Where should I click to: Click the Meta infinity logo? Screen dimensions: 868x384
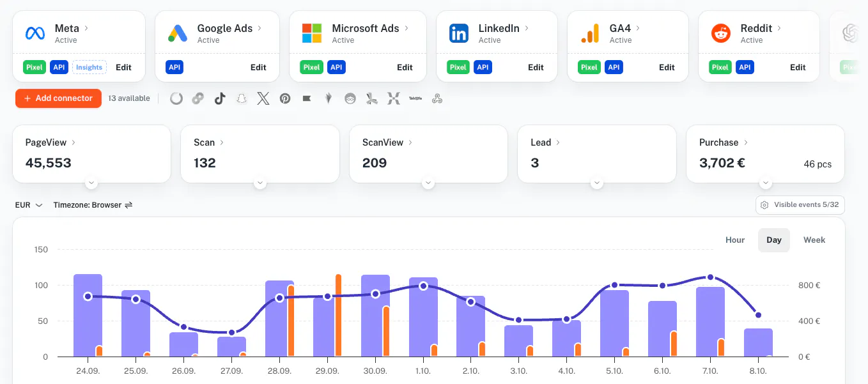[x=34, y=33]
